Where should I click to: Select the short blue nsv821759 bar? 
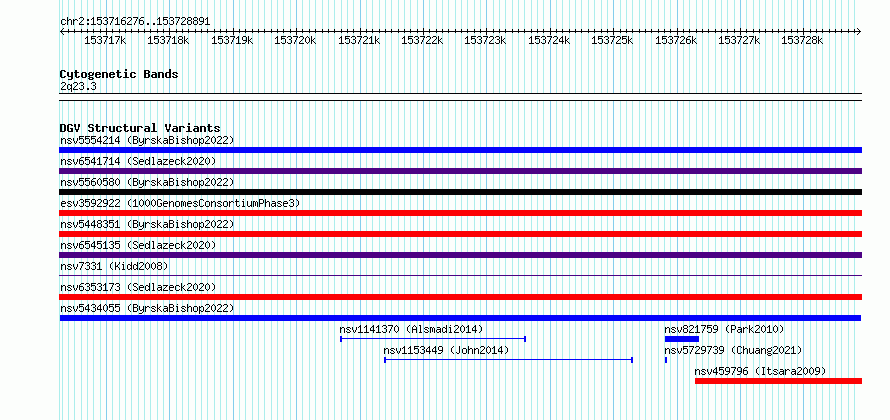pos(682,339)
